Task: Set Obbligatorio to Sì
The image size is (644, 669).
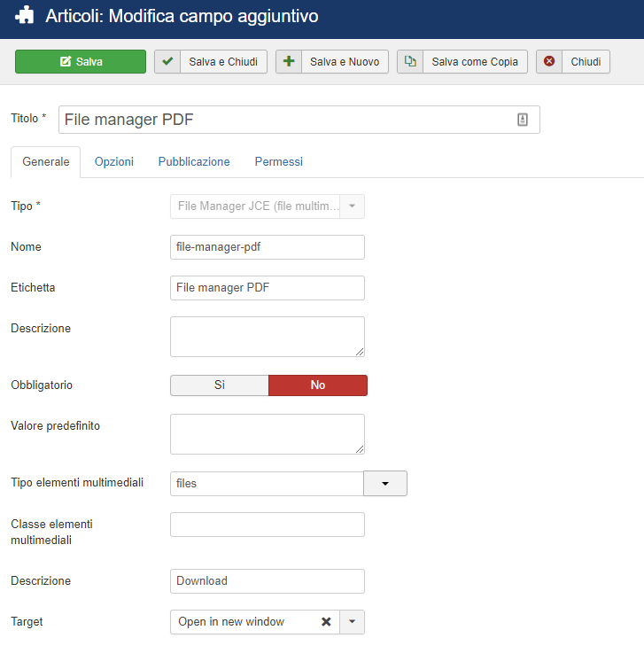Action: pos(220,385)
